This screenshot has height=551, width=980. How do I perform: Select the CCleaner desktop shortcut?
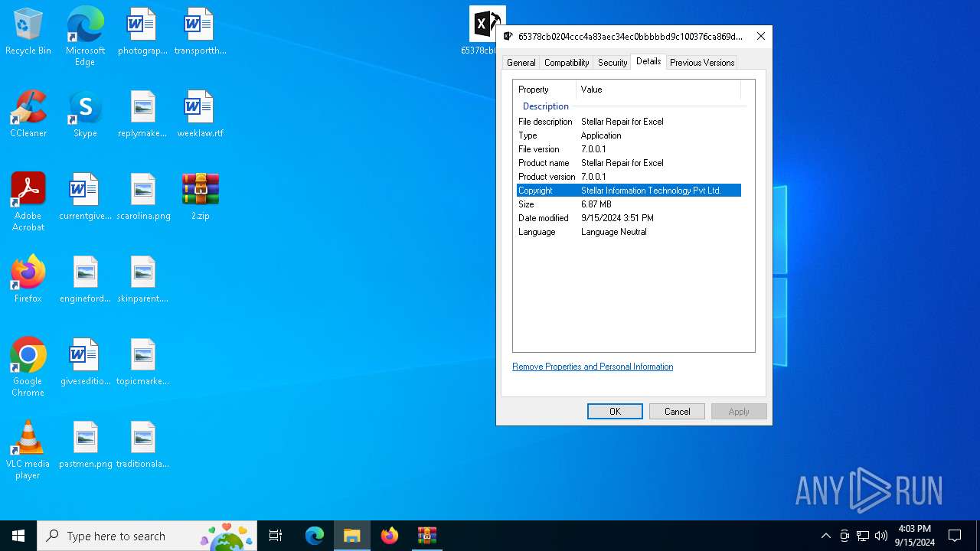[28, 115]
